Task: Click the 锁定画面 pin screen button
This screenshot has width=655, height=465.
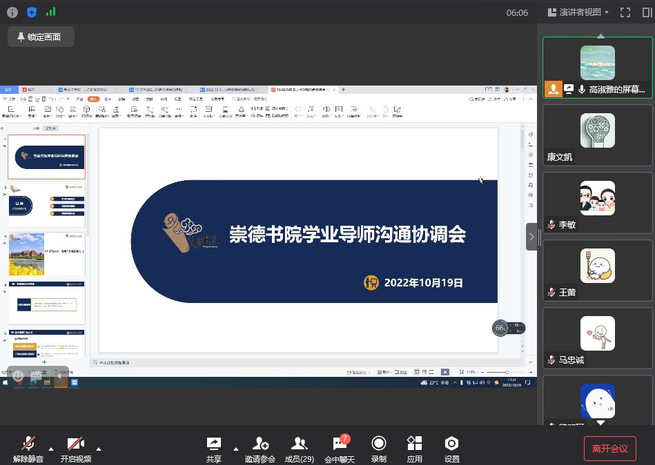Action: coord(40,37)
